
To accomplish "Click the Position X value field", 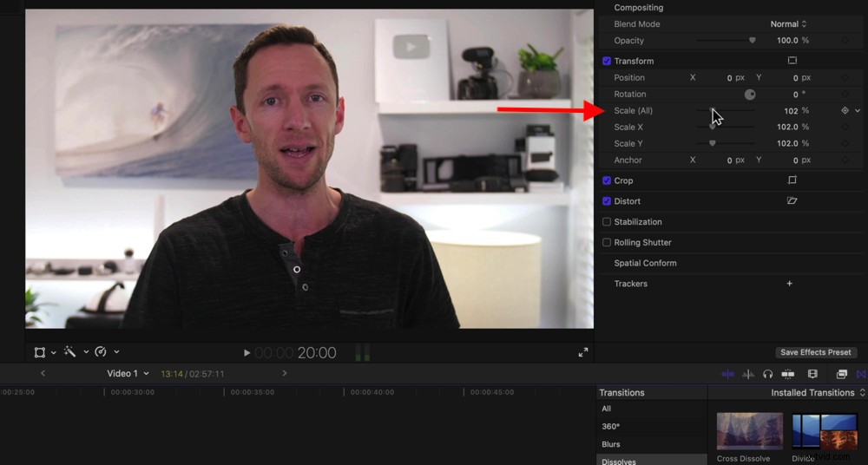I will (730, 78).
